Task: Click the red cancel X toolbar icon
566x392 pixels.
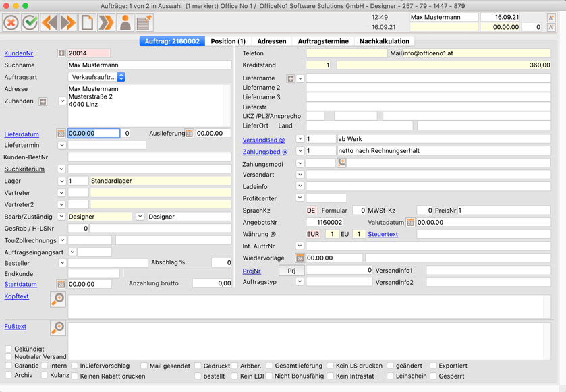Action: tap(11, 23)
